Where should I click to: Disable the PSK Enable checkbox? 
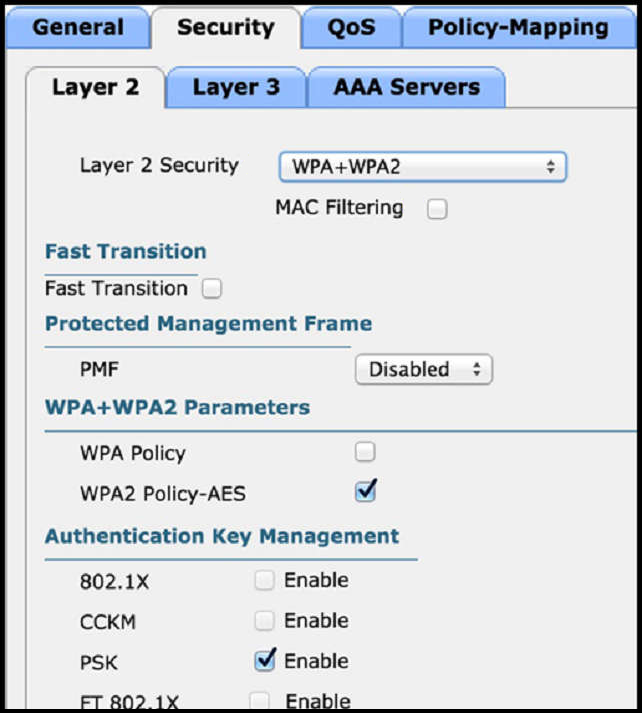click(x=265, y=661)
